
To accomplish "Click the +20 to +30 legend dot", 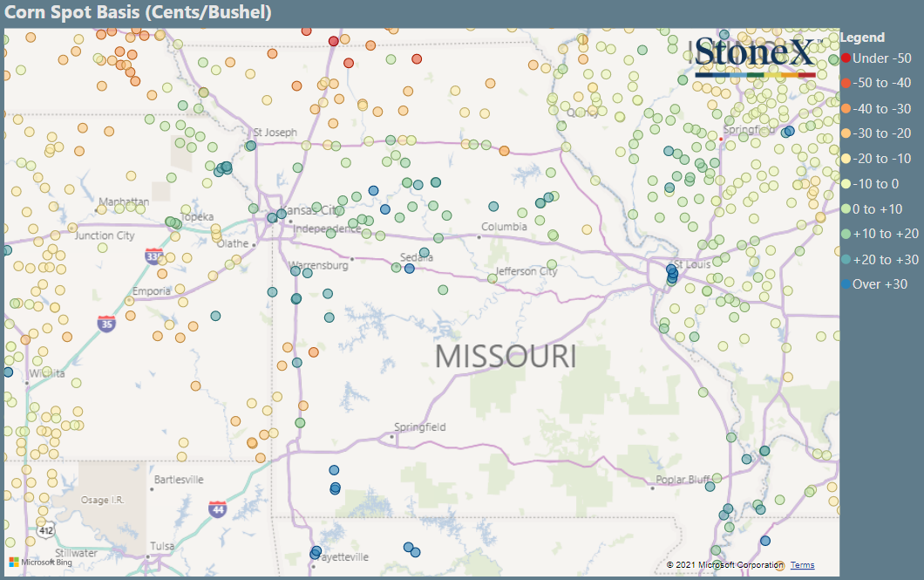I will [846, 259].
